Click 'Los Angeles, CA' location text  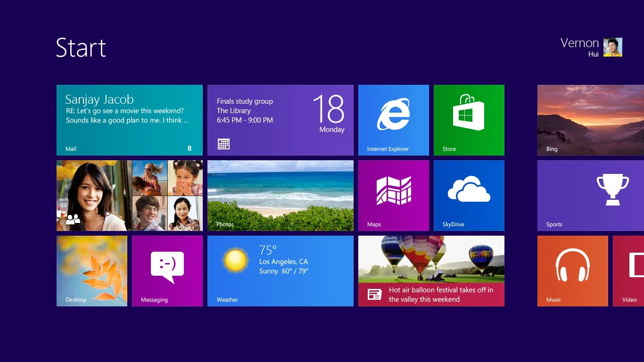click(283, 262)
